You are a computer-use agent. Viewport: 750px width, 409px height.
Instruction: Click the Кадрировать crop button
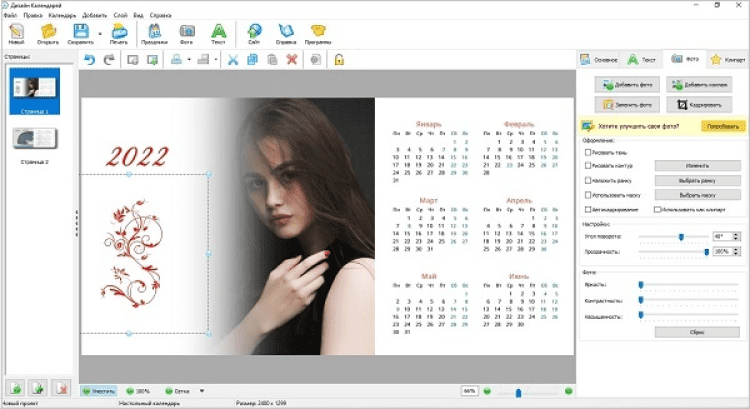[699, 104]
